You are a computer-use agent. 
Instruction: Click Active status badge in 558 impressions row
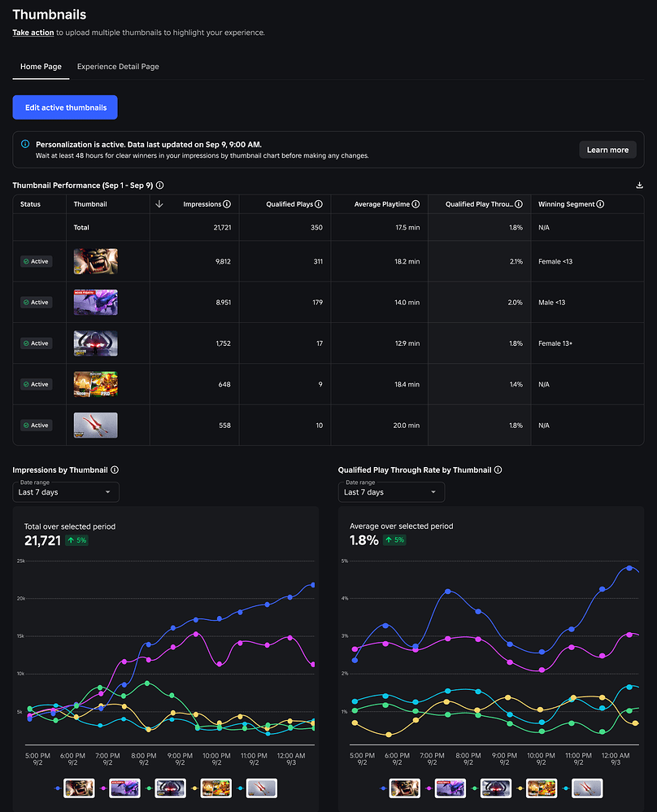[x=37, y=426]
